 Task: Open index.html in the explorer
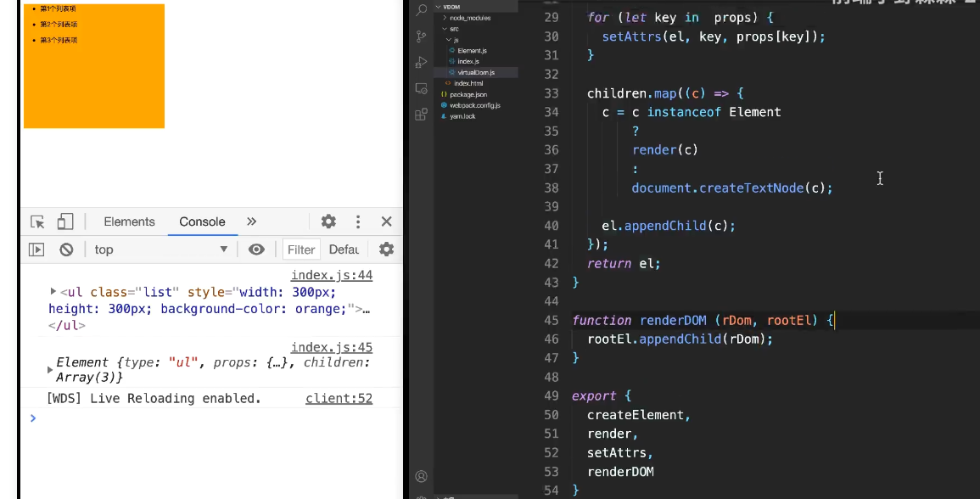click(x=468, y=83)
